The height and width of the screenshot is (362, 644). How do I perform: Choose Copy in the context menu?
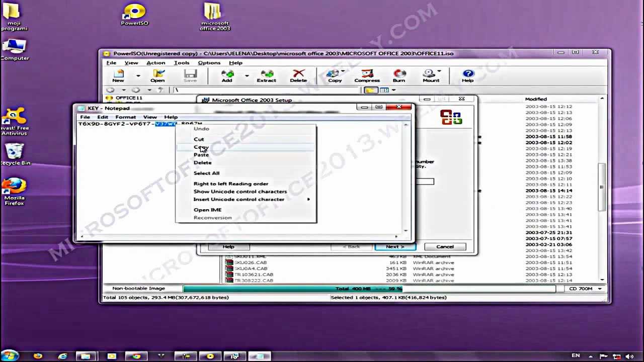point(246,147)
